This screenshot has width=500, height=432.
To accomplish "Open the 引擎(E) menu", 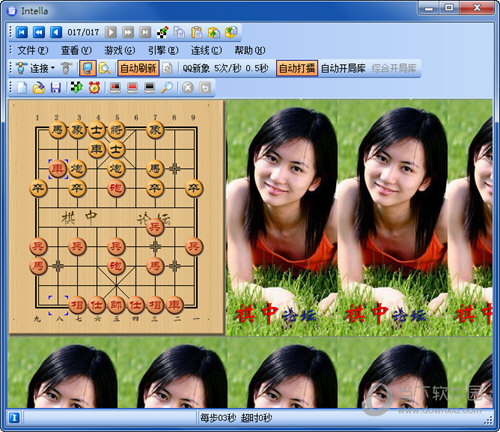I will tap(163, 50).
